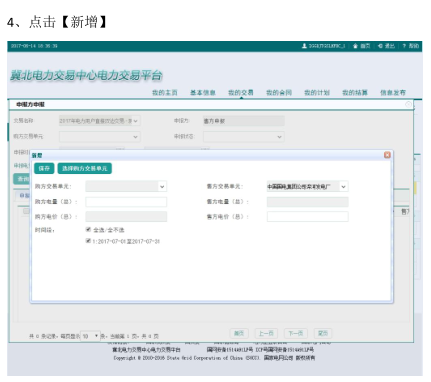Image resolution: width=431 pixels, height=382 pixels.
Task: Uncheck the 2017-07-01至2017-07-31 time period checkbox
Action: click(x=88, y=241)
